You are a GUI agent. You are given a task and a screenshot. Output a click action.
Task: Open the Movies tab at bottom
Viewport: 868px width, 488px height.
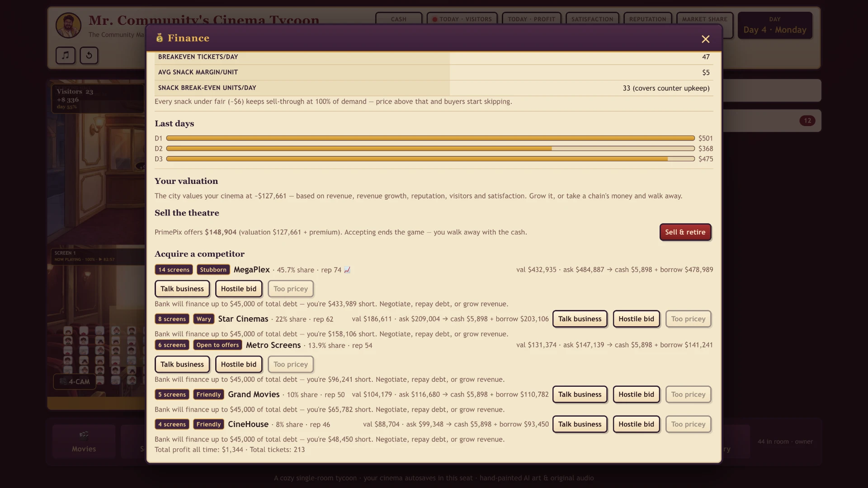[84, 441]
